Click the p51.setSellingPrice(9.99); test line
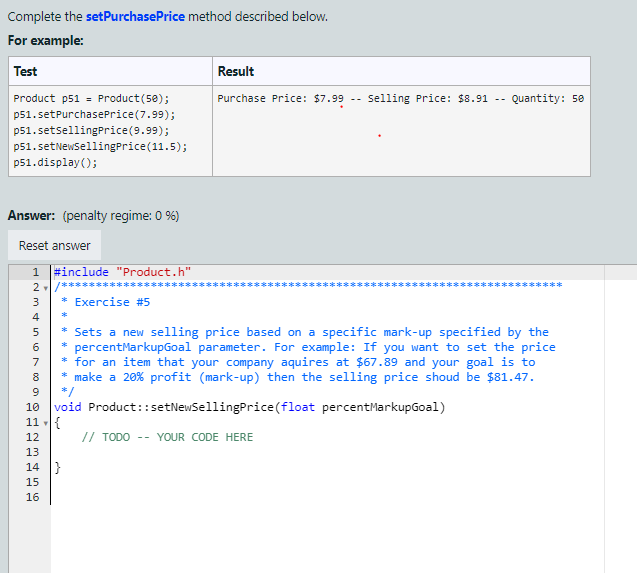637x573 pixels. pyautogui.click(x=91, y=130)
